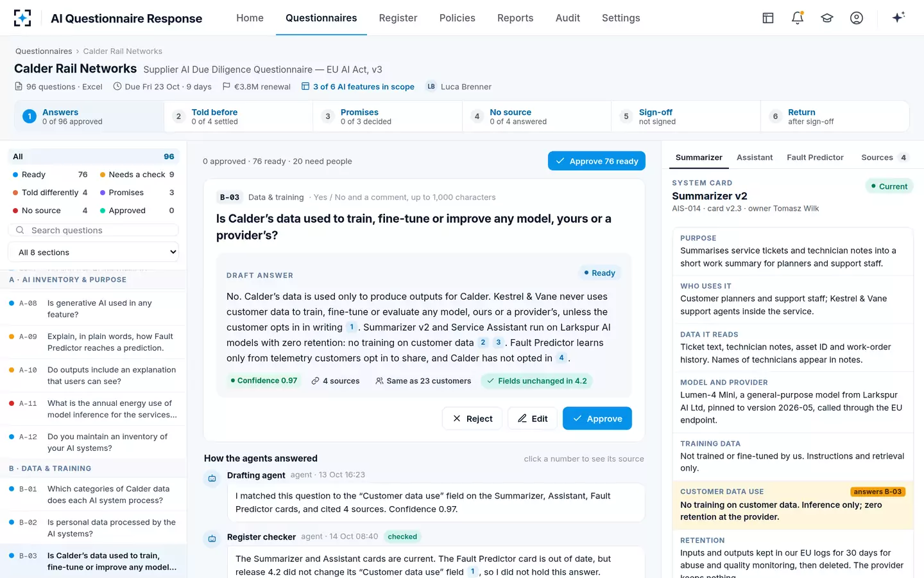Open the Questionnaires breadcrumb link
924x578 pixels.
click(44, 51)
